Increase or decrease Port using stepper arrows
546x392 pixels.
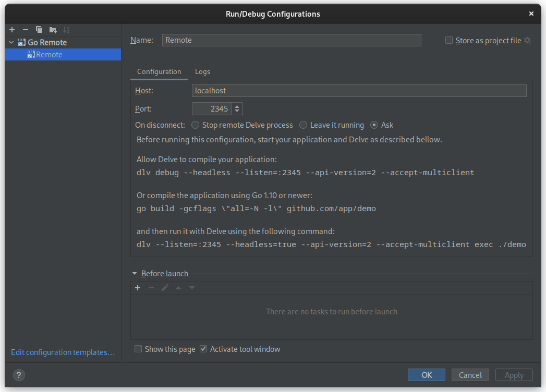(237, 109)
